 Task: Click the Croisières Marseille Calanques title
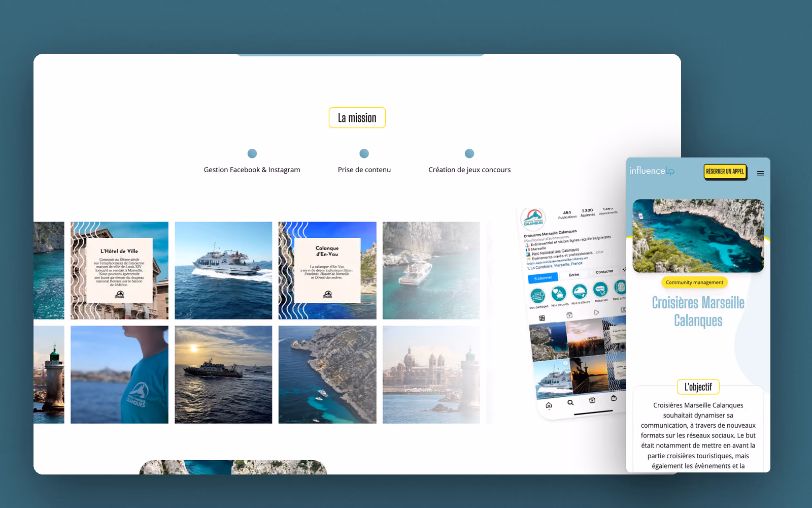pos(698,312)
